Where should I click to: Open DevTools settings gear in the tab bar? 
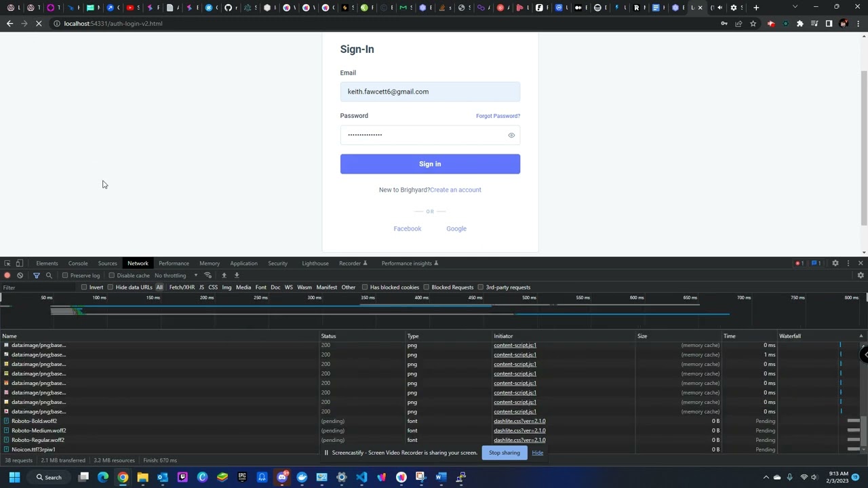[x=835, y=263]
